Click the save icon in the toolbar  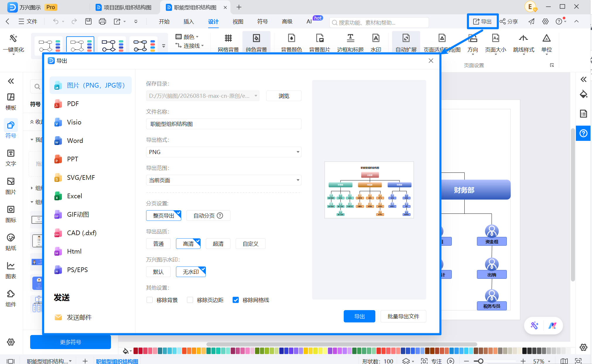pos(88,21)
